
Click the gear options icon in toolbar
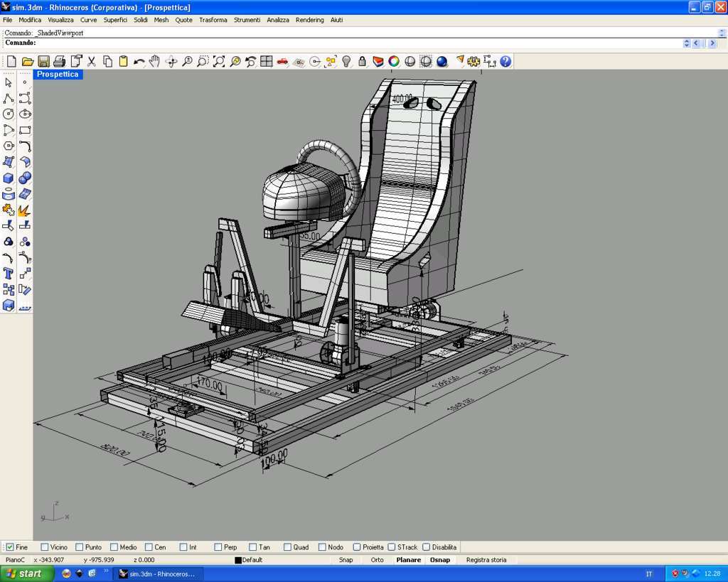pos(473,61)
